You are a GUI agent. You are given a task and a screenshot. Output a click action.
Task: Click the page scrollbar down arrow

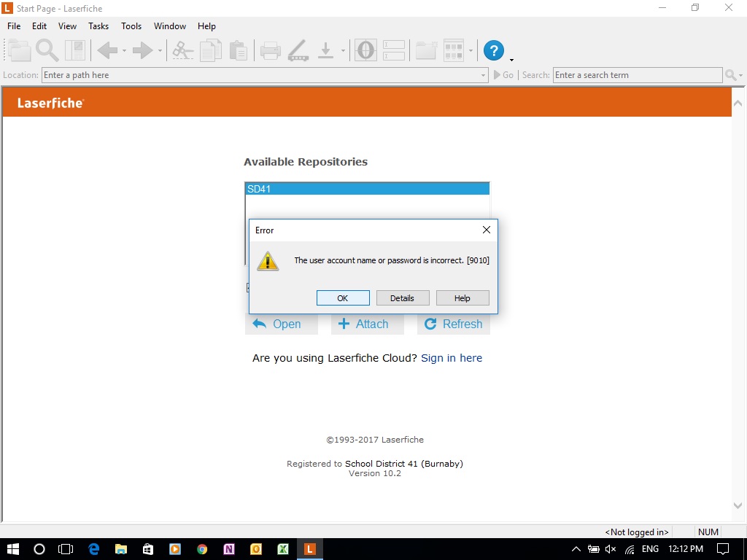pyautogui.click(x=738, y=506)
